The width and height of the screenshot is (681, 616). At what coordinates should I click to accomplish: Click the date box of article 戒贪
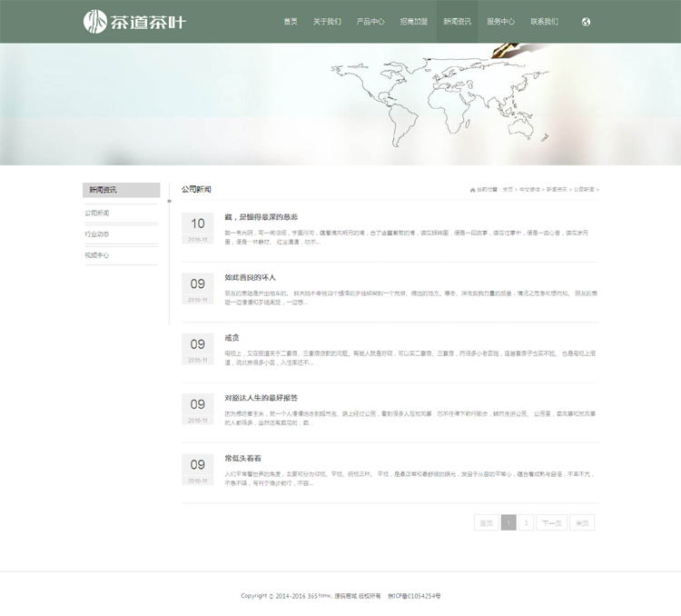click(x=198, y=349)
